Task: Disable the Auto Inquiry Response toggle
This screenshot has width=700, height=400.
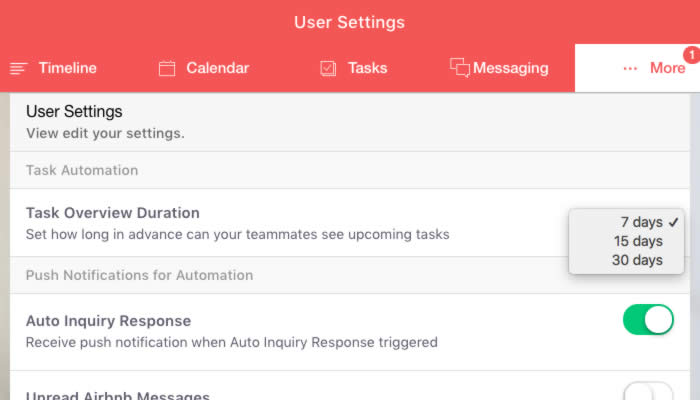Action: click(x=648, y=320)
